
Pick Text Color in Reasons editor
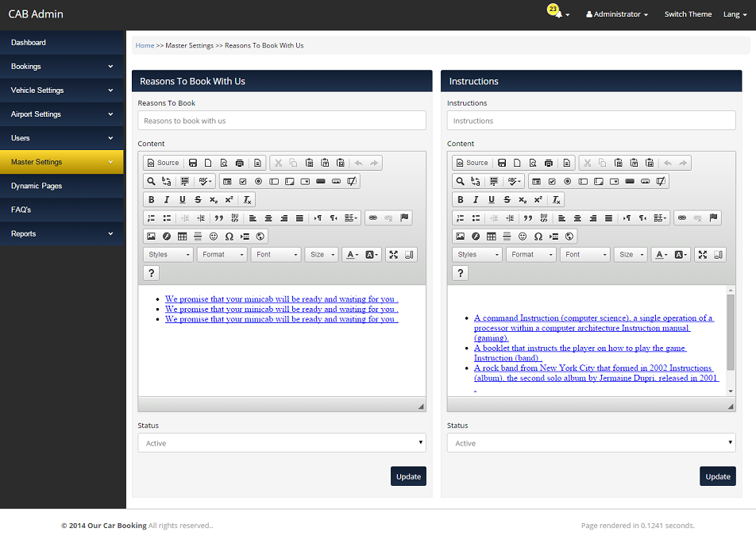pos(353,255)
